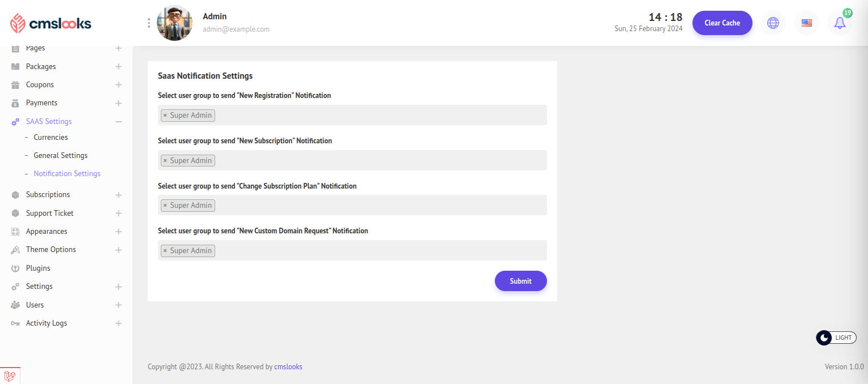Expand the Packages menu plus sign
This screenshot has width=868, height=384.
(x=118, y=67)
